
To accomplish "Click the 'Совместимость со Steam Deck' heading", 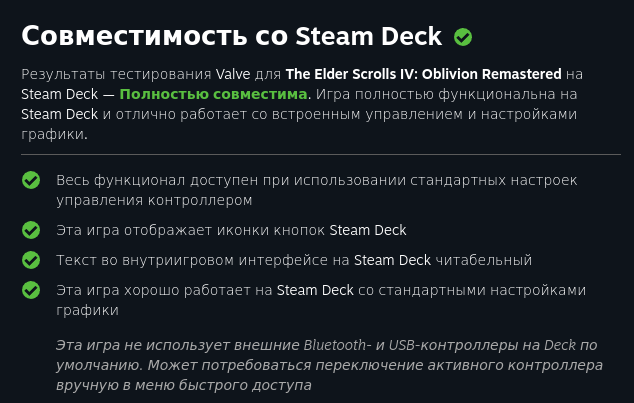I will (x=232, y=36).
